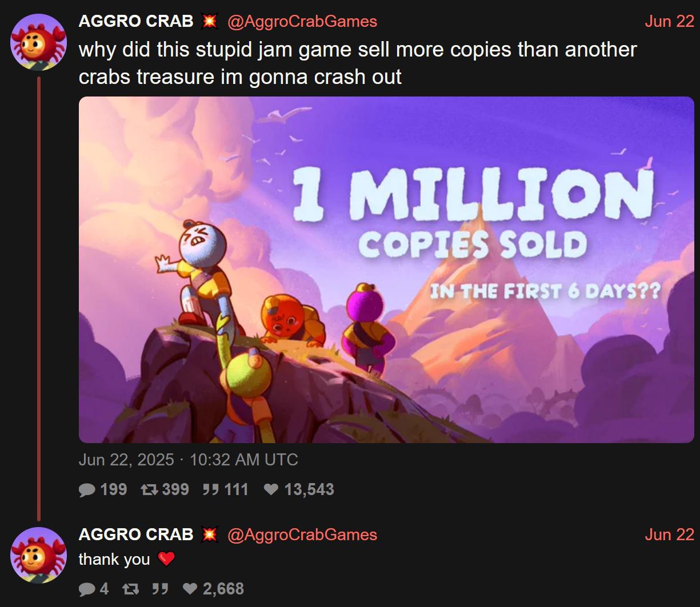This screenshot has width=700, height=607.
Task: Click the @AggroCrabGames handle on first tweet
Action: click(x=302, y=22)
